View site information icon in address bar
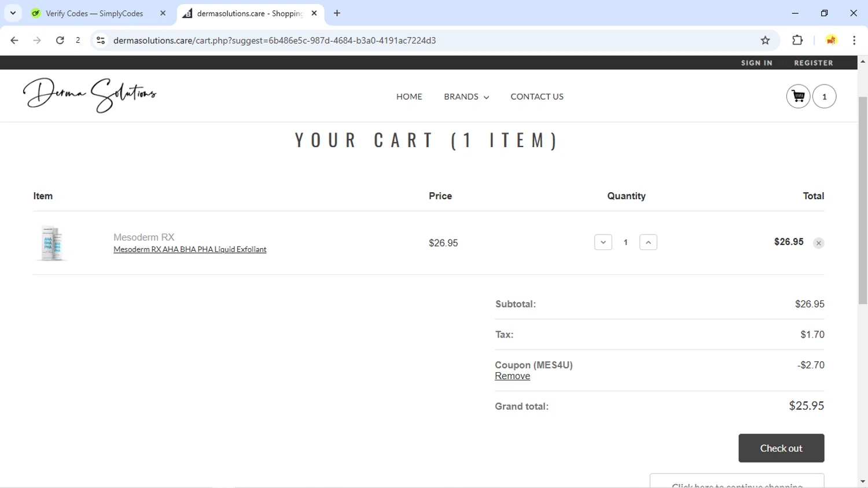 [x=101, y=41]
